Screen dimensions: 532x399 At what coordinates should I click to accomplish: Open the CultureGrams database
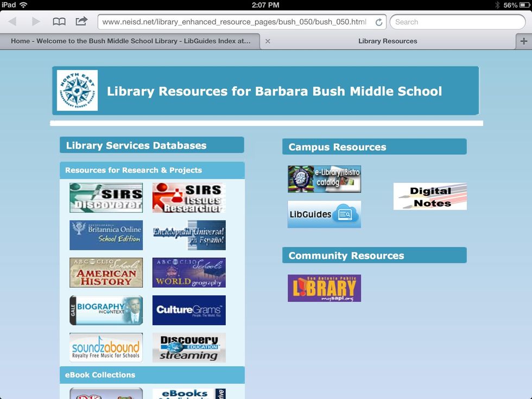pos(189,310)
